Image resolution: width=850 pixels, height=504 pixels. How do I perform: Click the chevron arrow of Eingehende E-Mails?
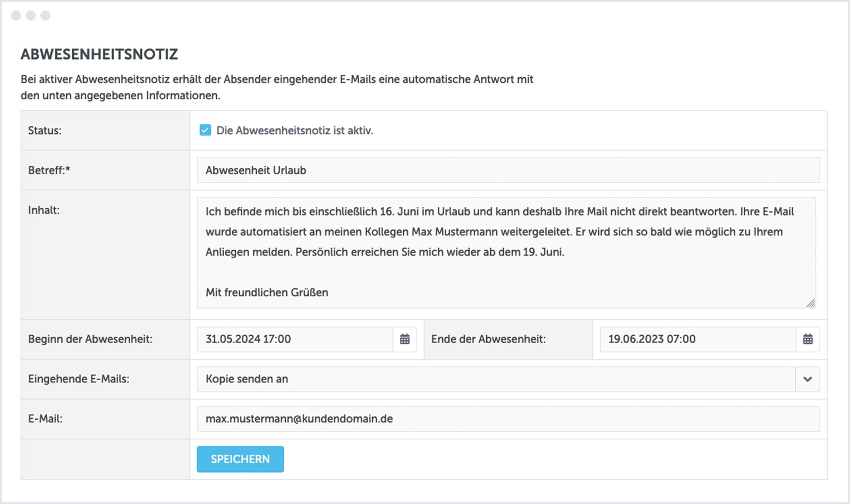[x=807, y=379]
